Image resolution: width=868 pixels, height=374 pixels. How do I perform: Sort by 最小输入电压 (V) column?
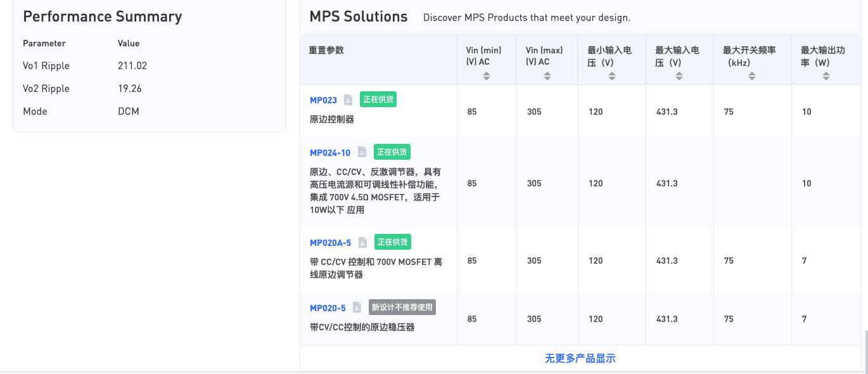click(x=611, y=76)
